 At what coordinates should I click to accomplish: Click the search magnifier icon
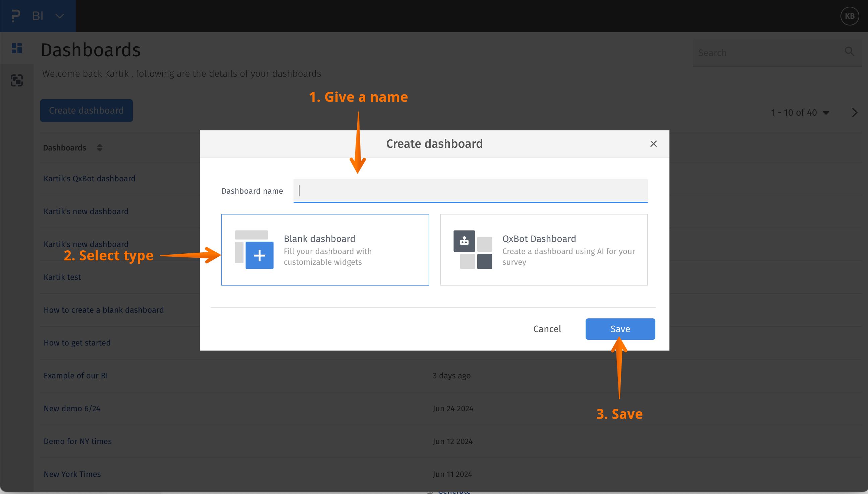(849, 52)
